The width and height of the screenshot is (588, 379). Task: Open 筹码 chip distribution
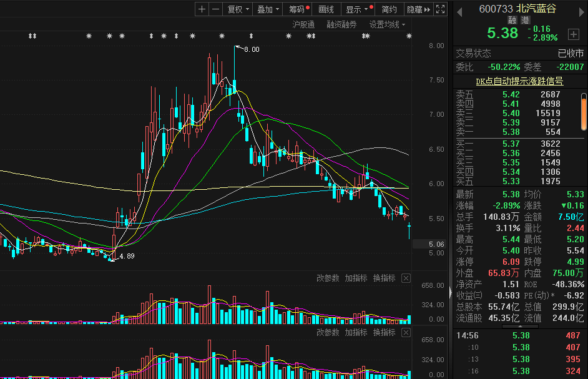pos(298,9)
